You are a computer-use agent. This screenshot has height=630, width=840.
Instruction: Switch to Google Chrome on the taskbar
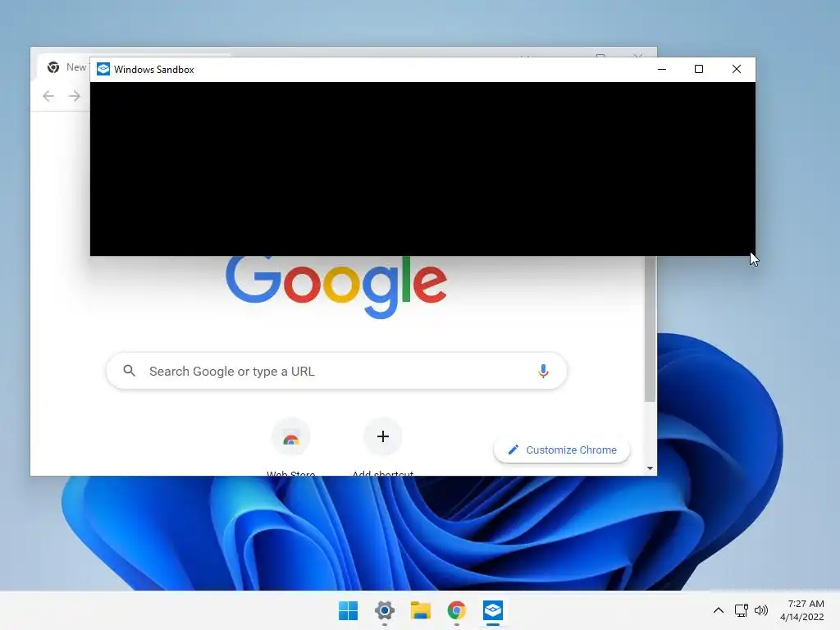click(456, 610)
